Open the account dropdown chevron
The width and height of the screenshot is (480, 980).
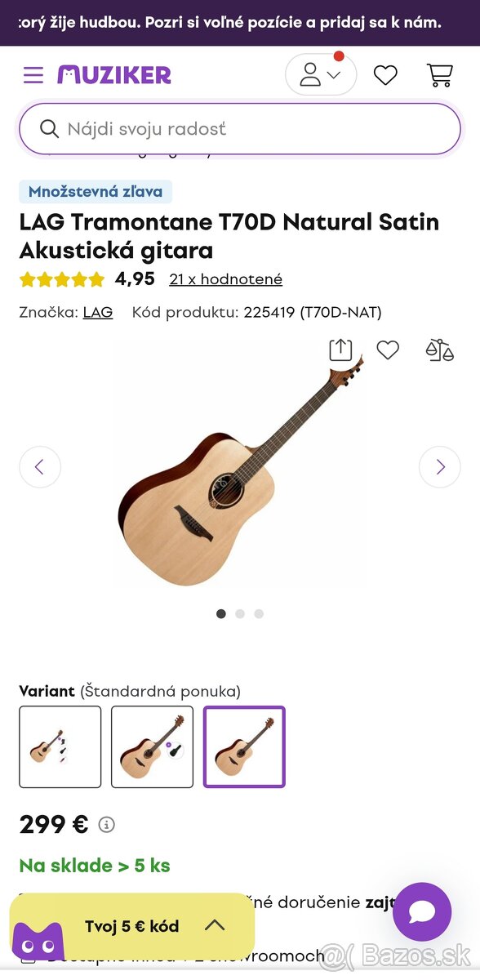click(334, 74)
